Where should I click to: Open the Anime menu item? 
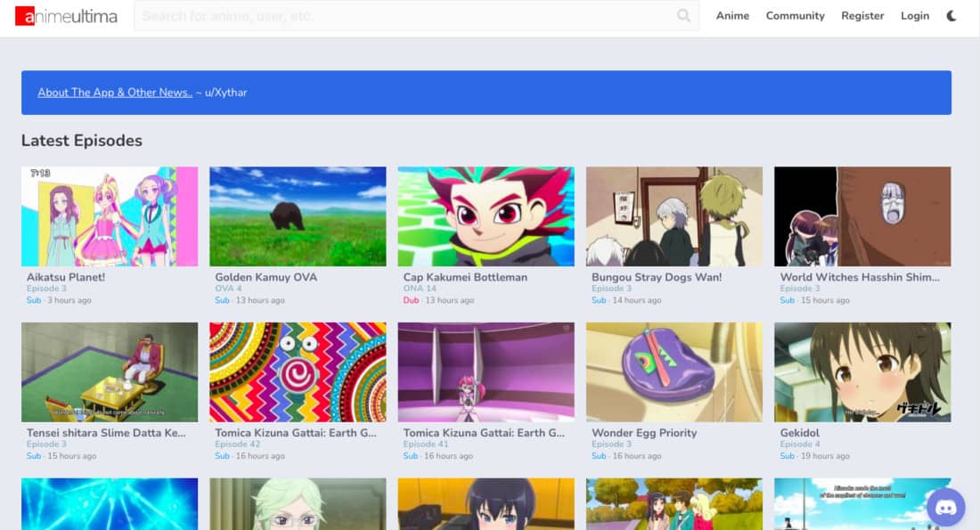click(732, 16)
